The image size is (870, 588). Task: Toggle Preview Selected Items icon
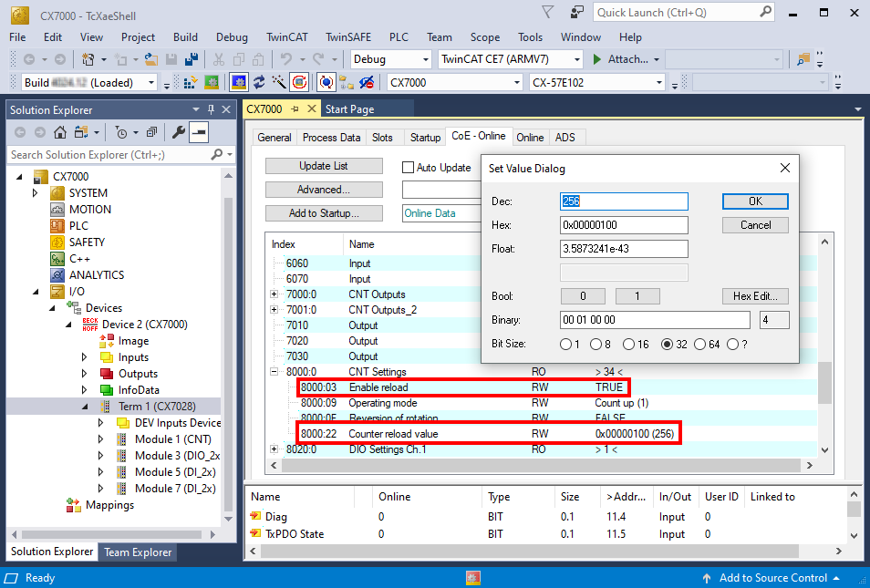coord(199,132)
